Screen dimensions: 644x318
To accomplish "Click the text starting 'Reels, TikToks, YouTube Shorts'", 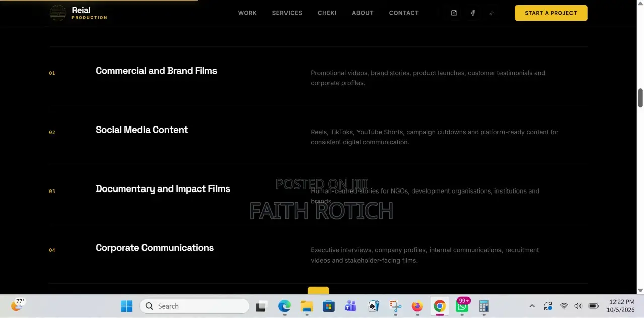I will pos(435,137).
